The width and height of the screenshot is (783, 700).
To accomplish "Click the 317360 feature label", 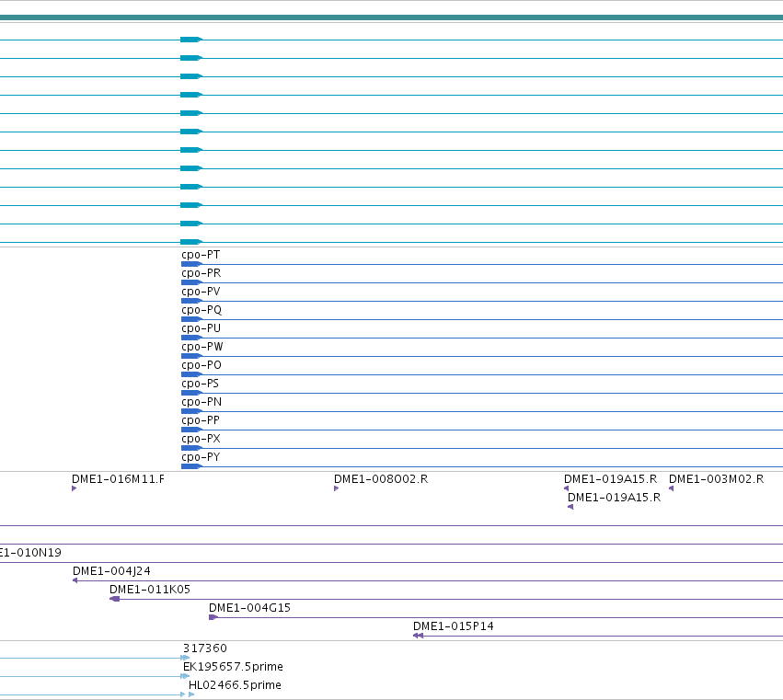I will click(x=205, y=648).
